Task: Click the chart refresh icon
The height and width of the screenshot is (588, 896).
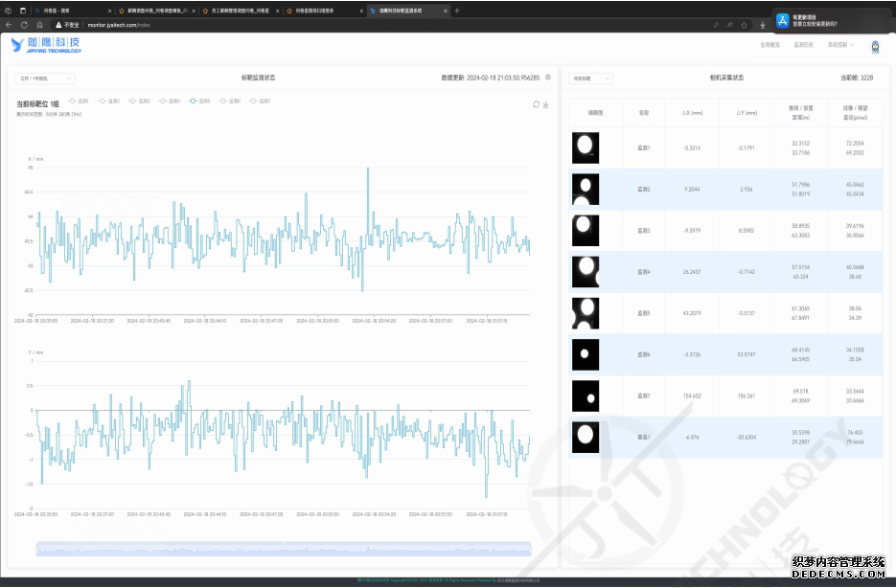Action: click(x=537, y=104)
